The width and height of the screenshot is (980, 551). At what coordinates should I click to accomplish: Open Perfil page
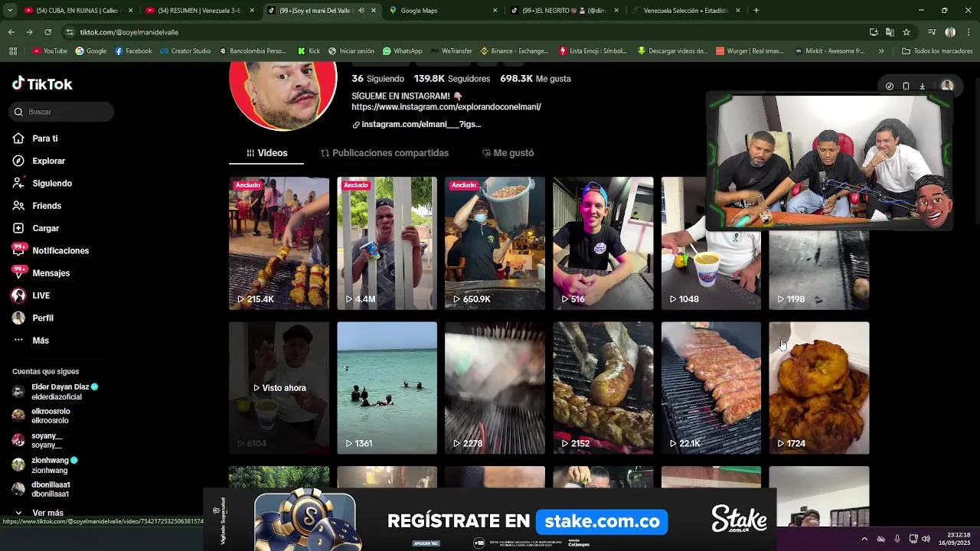(33, 318)
